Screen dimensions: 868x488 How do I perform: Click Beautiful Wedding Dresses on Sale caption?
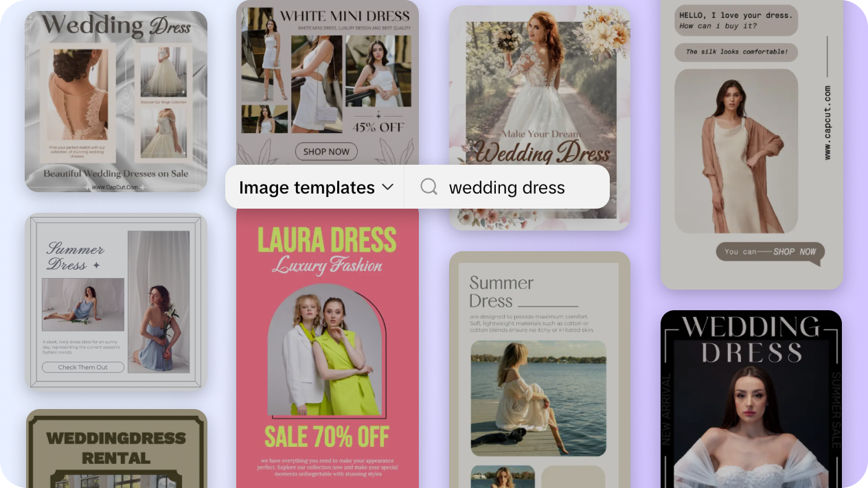point(116,174)
